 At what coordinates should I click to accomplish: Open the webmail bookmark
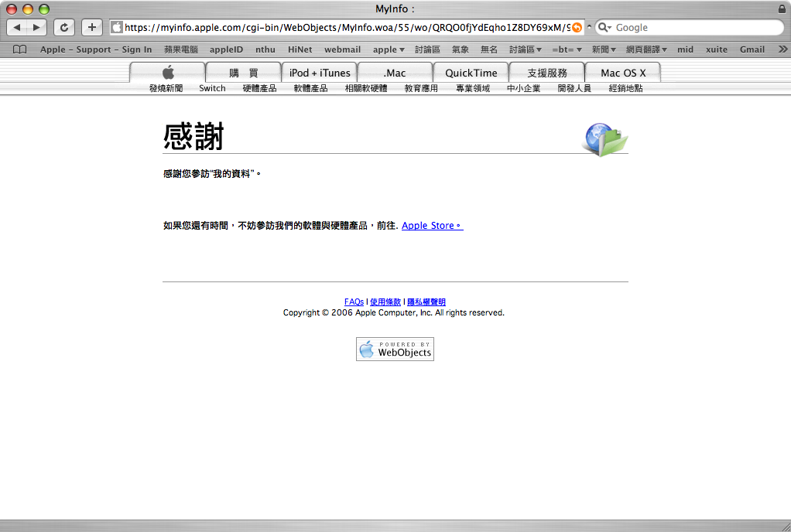343,49
